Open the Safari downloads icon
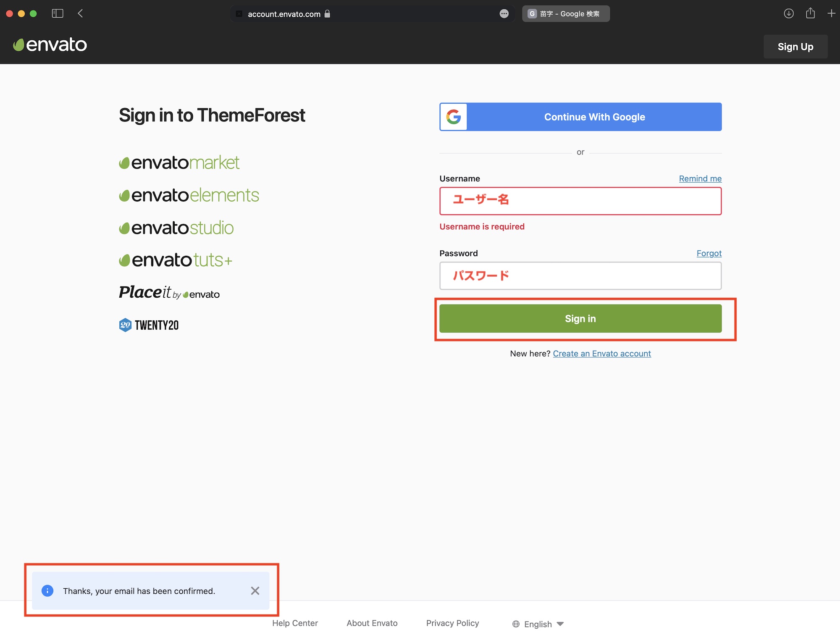 click(x=788, y=13)
